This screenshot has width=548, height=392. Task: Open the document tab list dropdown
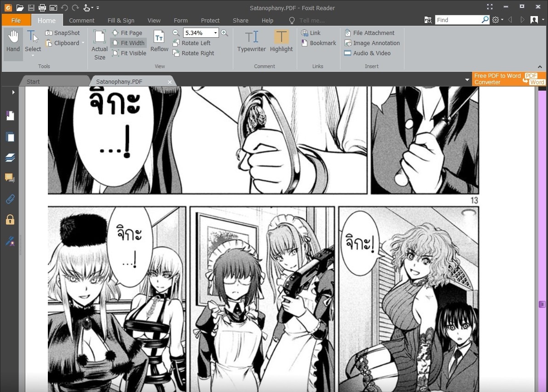click(x=467, y=80)
